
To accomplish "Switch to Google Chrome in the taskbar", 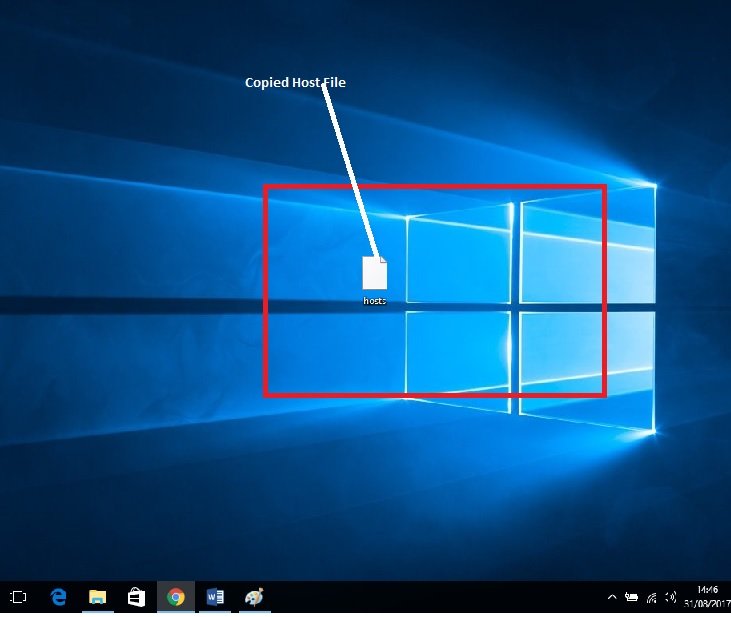I will click(176, 597).
